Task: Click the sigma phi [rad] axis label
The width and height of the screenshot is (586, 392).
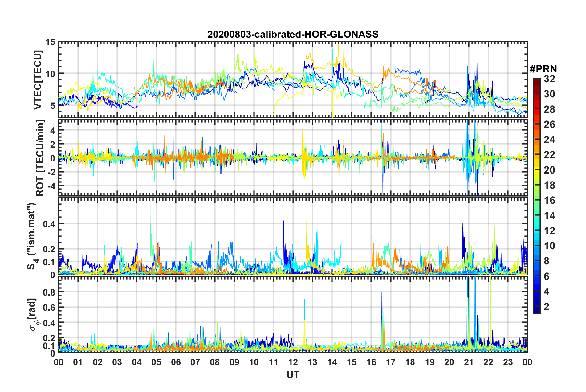Action: (x=33, y=314)
